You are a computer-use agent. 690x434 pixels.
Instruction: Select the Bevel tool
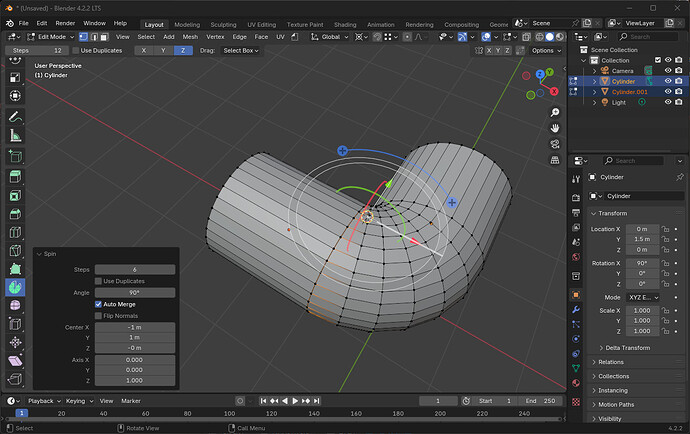click(15, 214)
